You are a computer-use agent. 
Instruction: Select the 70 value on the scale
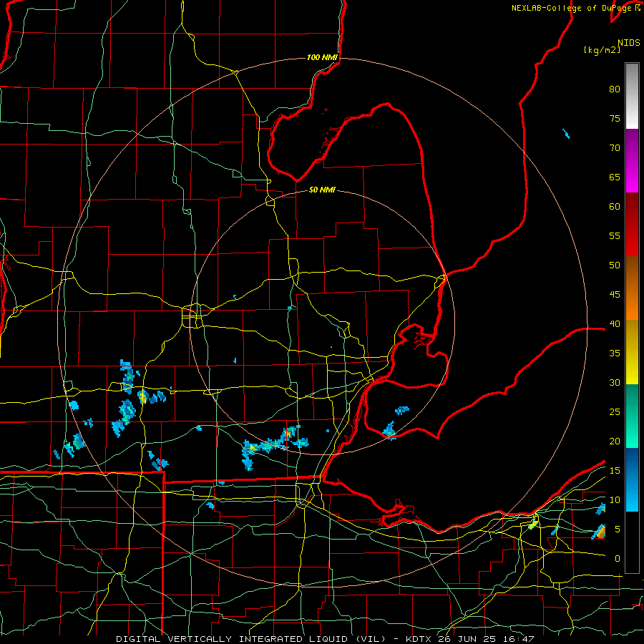[x=615, y=148]
